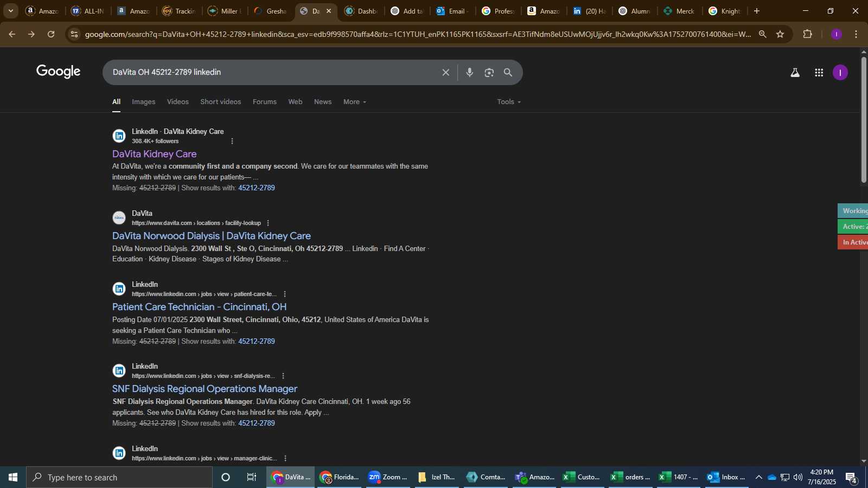Show hidden system tray icons
The width and height of the screenshot is (868, 488).
point(759,478)
